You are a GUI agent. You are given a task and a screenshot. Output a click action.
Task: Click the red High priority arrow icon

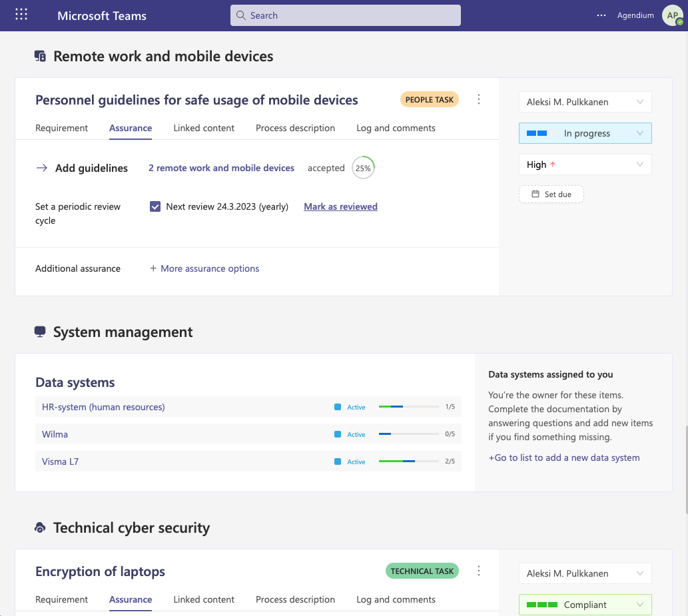coord(553,164)
